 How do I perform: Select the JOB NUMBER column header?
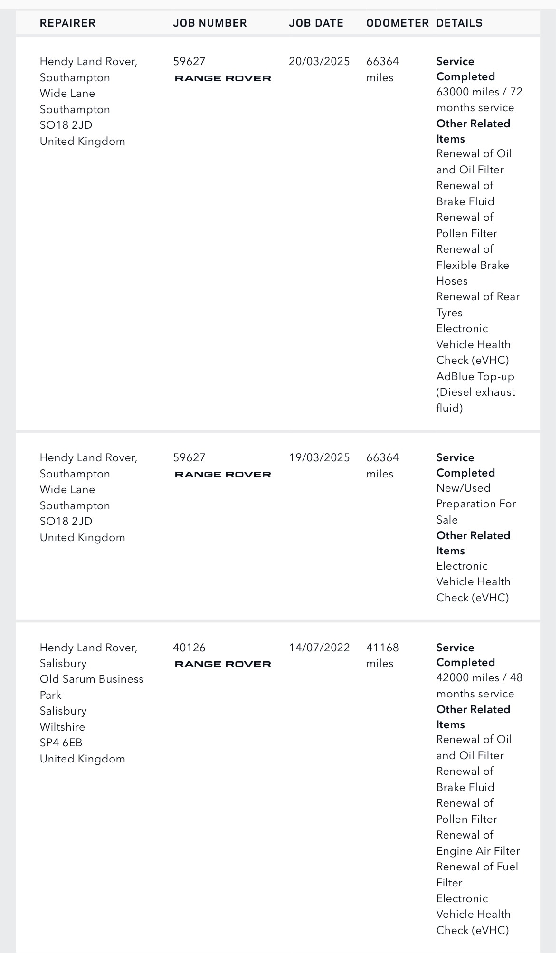coord(209,23)
